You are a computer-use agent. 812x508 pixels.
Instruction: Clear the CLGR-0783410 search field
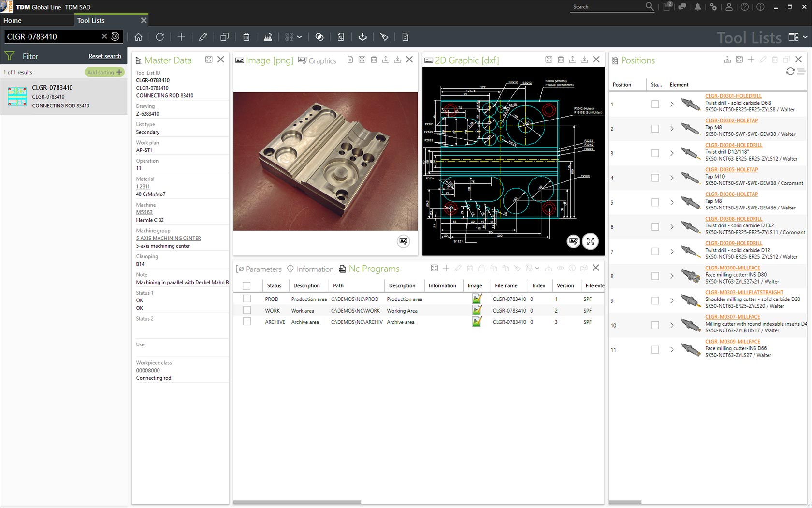pyautogui.click(x=104, y=36)
